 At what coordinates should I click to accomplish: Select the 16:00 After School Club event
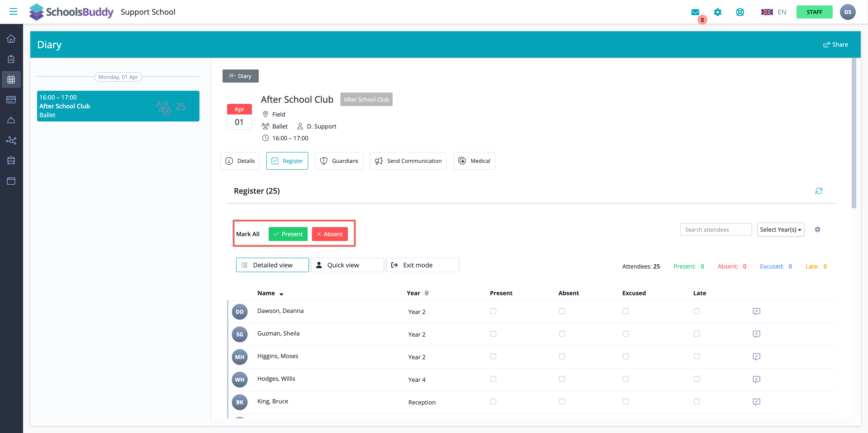(118, 106)
